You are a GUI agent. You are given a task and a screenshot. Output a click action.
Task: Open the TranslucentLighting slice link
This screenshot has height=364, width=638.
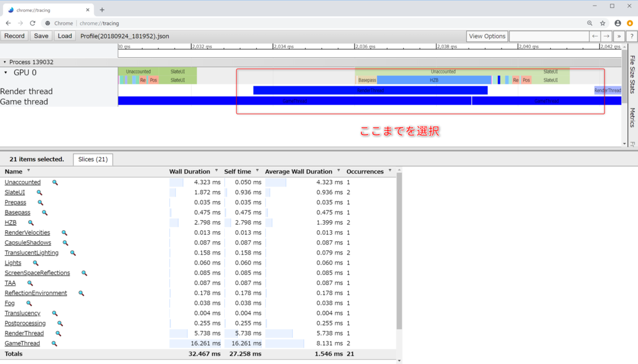tap(32, 253)
